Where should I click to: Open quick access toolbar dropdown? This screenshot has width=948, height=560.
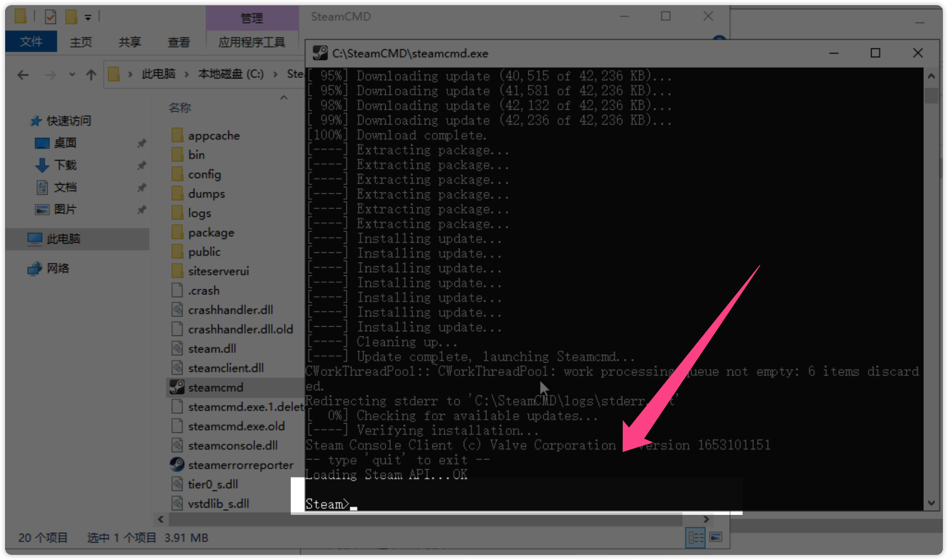[x=88, y=17]
